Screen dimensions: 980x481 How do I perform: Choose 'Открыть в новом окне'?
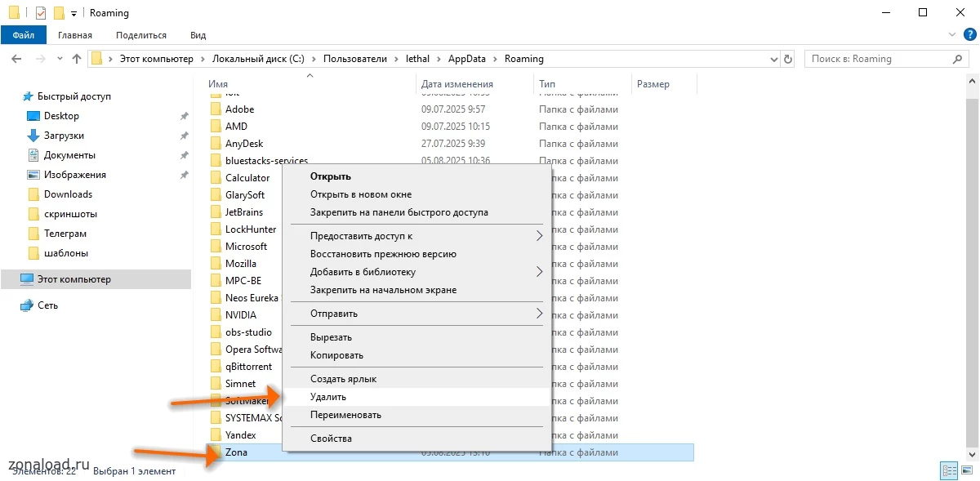361,194
